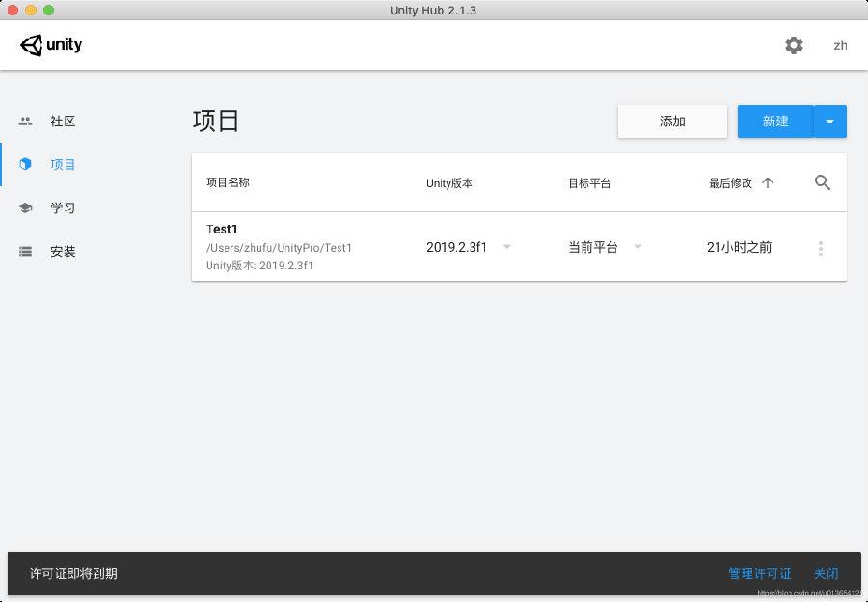Click the 项目 cube icon in sidebar
Viewport: 868px width, 602px height.
26,165
